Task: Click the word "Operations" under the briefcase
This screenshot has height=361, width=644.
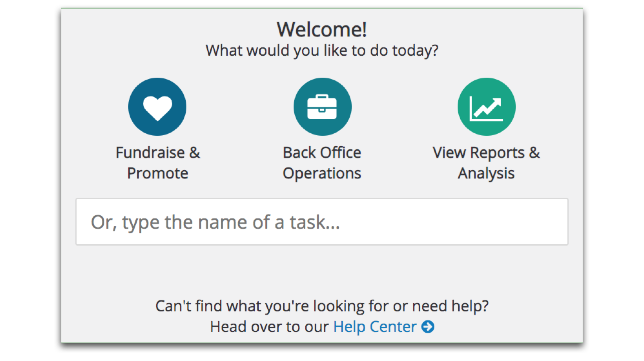Action: click(x=322, y=173)
